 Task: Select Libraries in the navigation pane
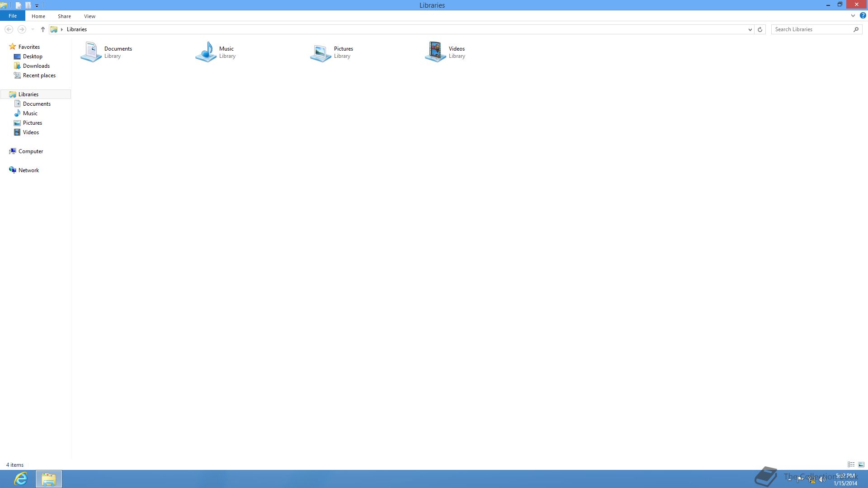35,94
